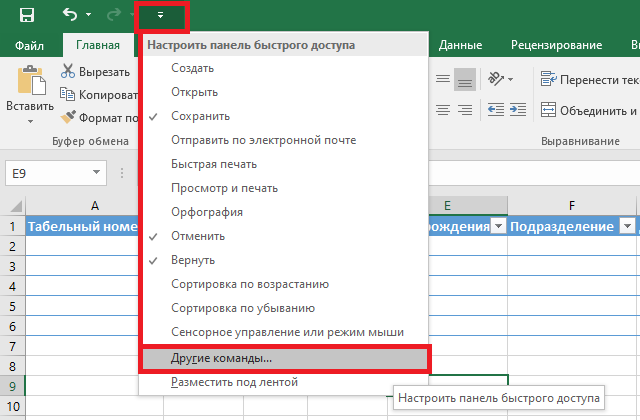The width and height of the screenshot is (640, 420).
Task: Click Табельный номер header cell
Action: pos(82,226)
